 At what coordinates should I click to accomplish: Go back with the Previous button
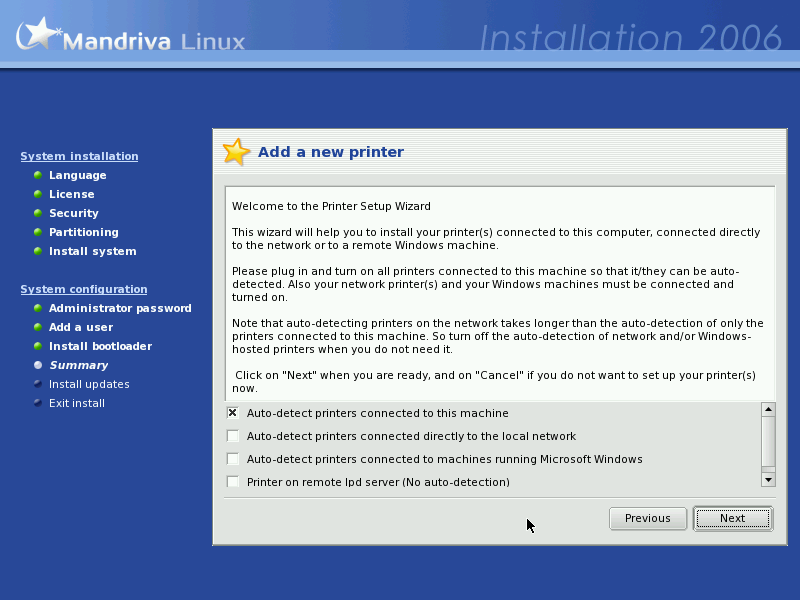[x=648, y=518]
